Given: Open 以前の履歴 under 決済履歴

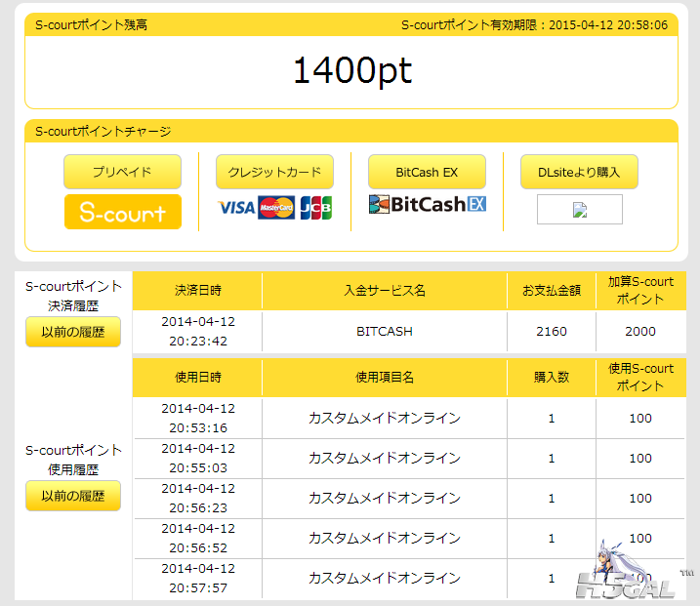Looking at the screenshot, I should pyautogui.click(x=73, y=332).
